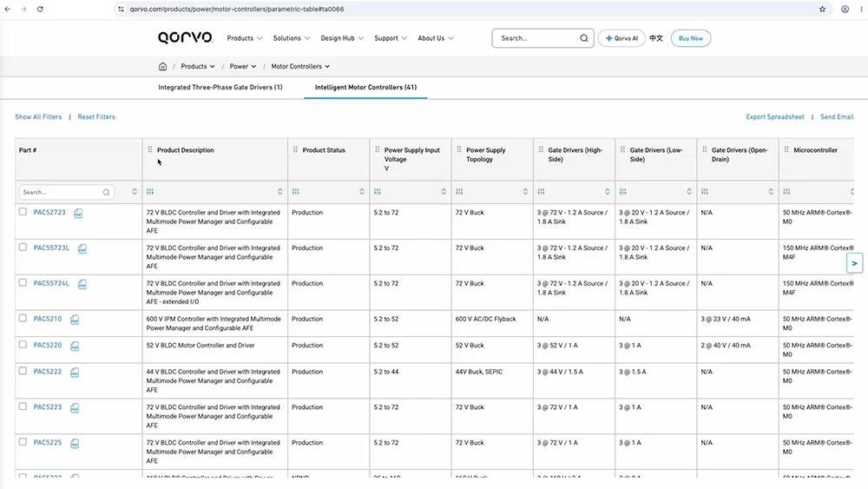Click the home breadcrumb icon
868x489 pixels.
coord(163,67)
